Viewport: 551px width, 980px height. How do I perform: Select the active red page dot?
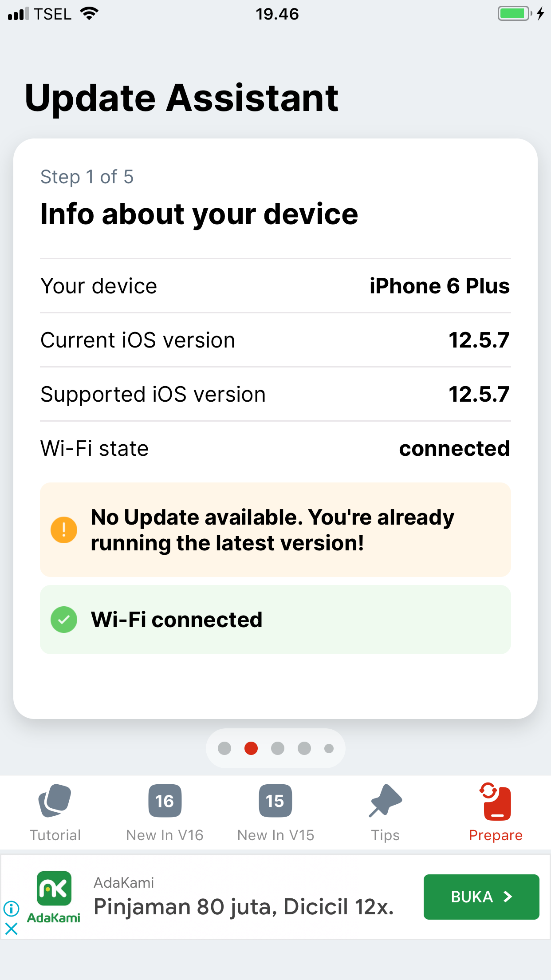point(251,748)
